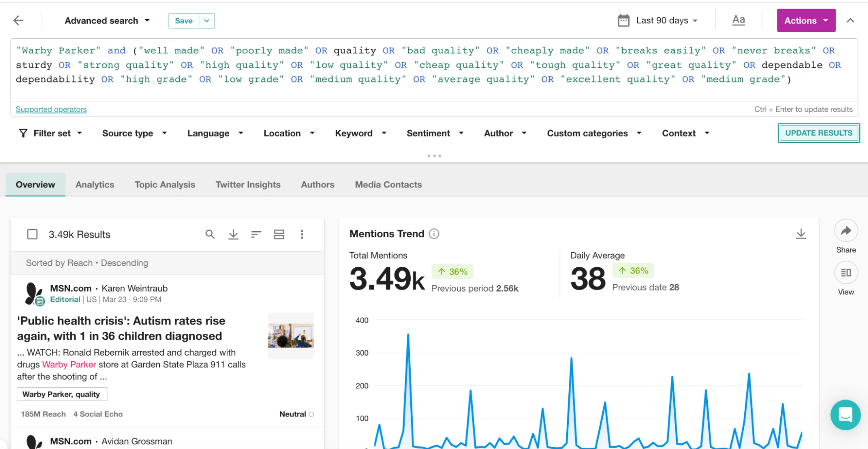The width and height of the screenshot is (868, 449).
Task: Expand the Context filter
Action: (x=686, y=133)
